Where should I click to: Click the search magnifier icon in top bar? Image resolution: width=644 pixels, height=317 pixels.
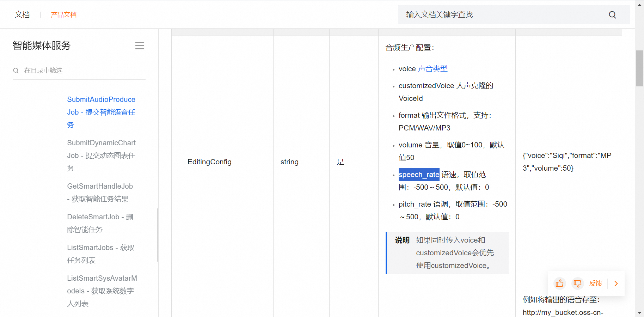coord(612,15)
